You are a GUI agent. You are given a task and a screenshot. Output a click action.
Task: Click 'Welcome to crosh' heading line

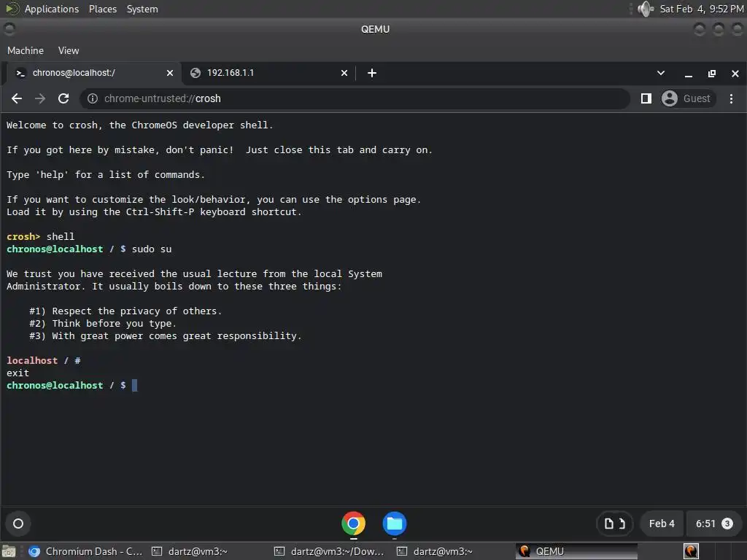point(139,125)
